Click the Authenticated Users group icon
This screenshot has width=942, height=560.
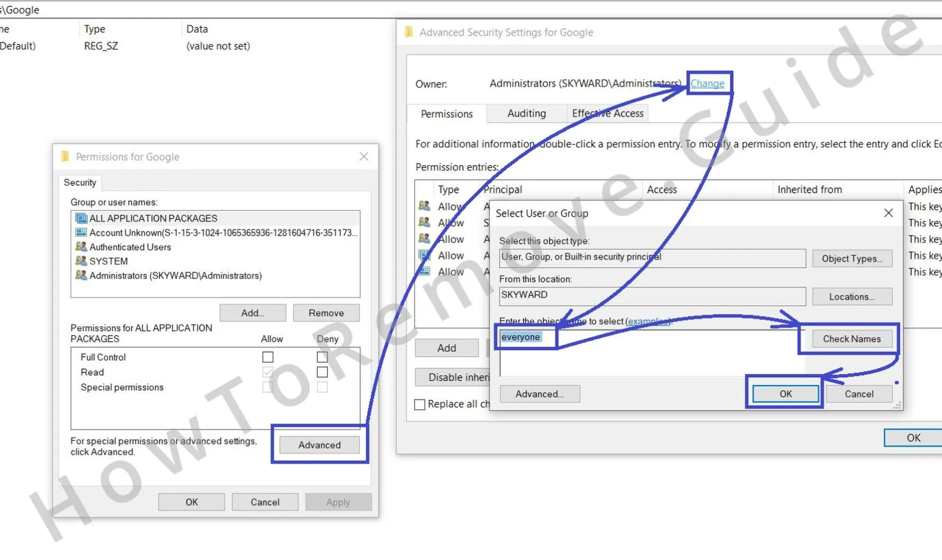pos(81,247)
